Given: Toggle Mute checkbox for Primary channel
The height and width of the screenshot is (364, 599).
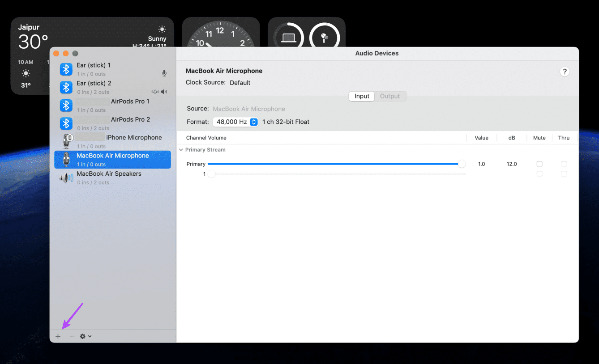Looking at the screenshot, I should 539,164.
